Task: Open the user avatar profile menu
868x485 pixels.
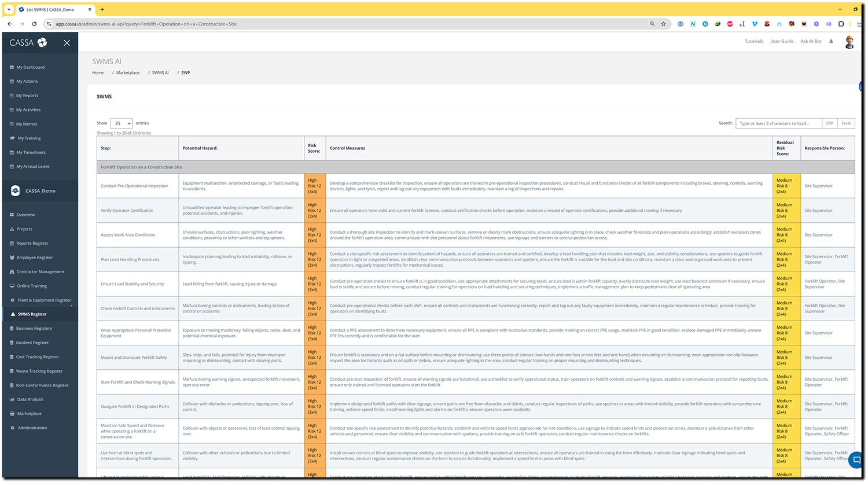Action: click(x=849, y=42)
